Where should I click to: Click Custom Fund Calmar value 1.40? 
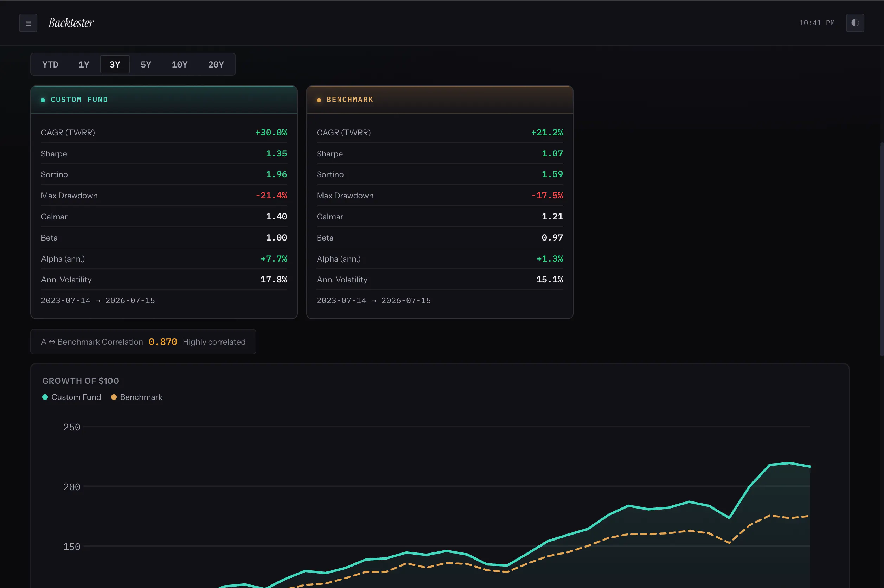276,217
